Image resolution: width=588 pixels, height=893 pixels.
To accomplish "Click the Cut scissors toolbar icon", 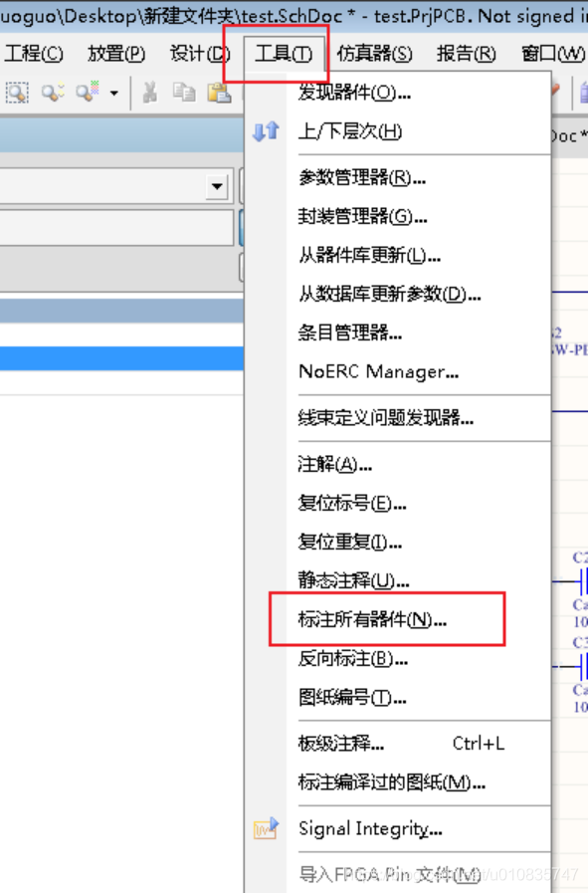I will [149, 93].
